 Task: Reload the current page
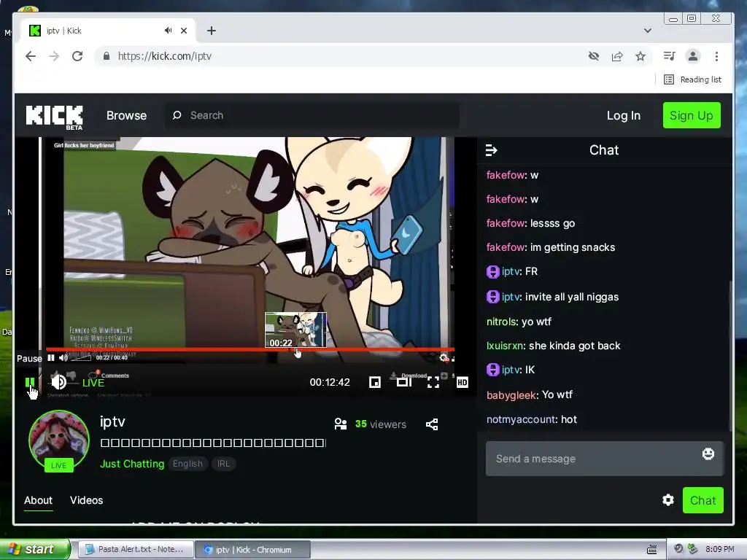tap(77, 56)
